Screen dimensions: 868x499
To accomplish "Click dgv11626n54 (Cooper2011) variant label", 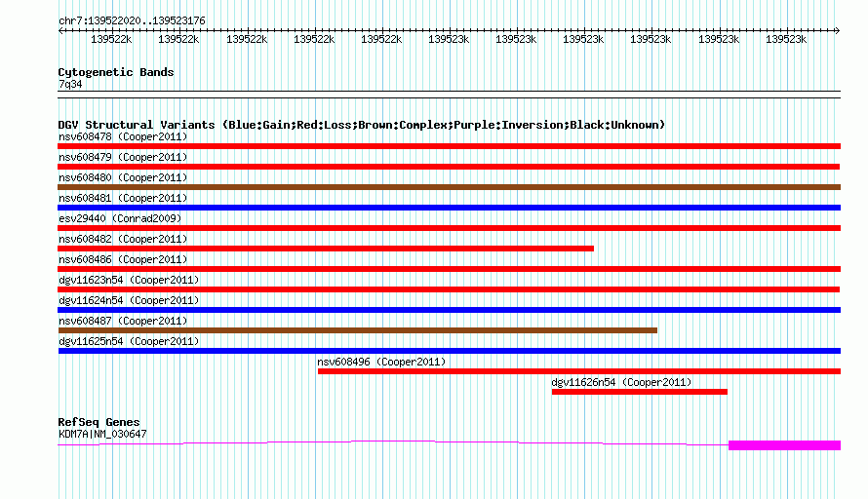I will tap(621, 382).
